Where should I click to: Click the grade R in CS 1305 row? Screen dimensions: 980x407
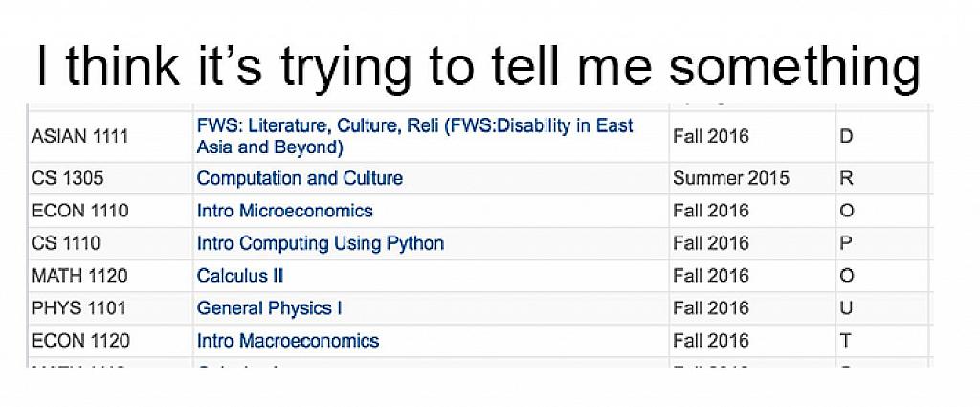click(846, 178)
